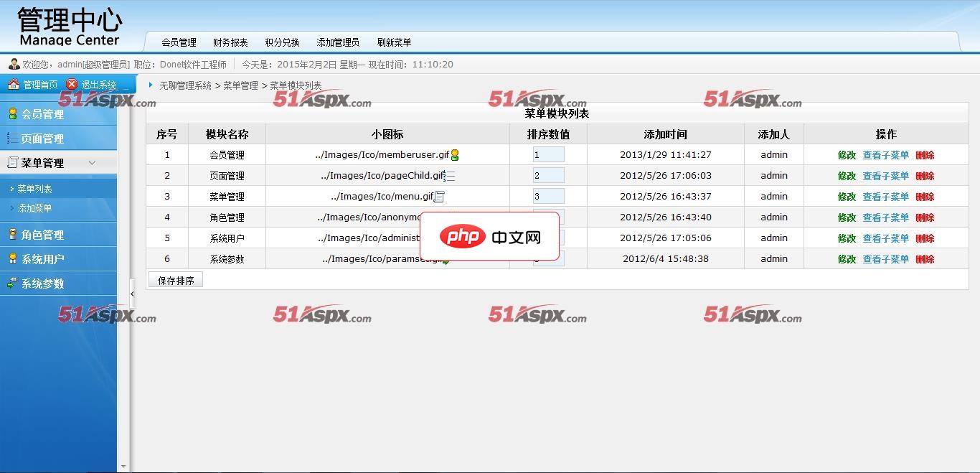Click the 系统参数 sidebar icon
The height and width of the screenshot is (473, 980).
(x=12, y=284)
